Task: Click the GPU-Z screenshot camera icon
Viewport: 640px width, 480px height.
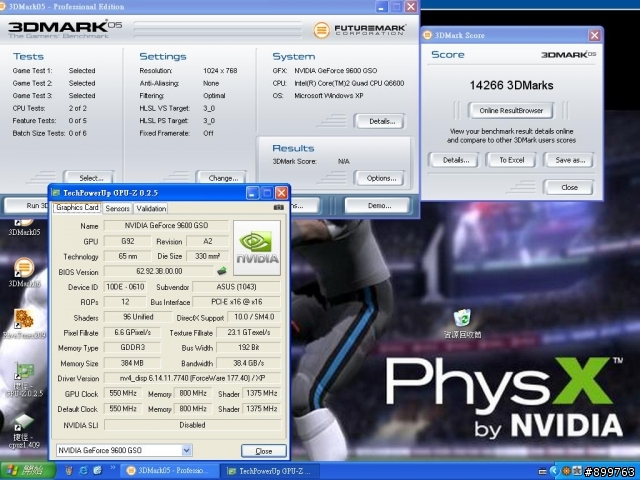Action: tap(278, 207)
